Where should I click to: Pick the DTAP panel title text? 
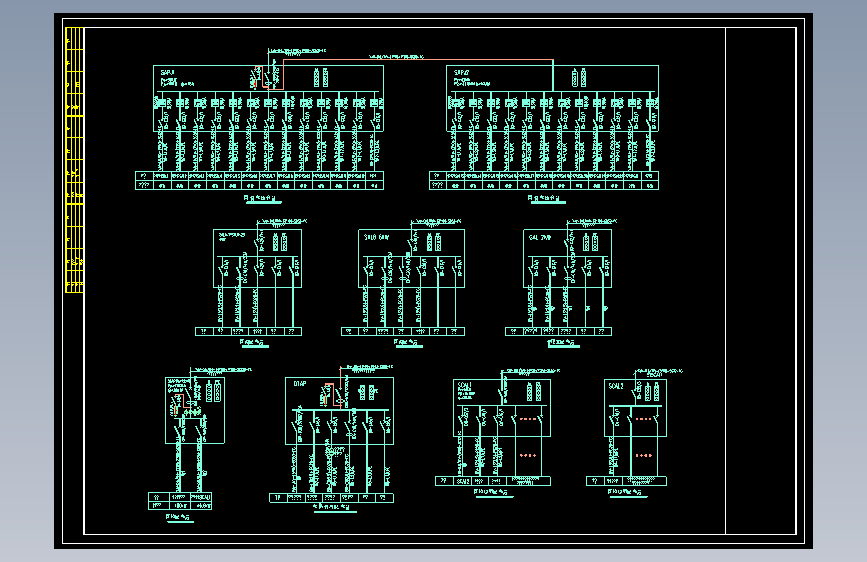[300, 383]
